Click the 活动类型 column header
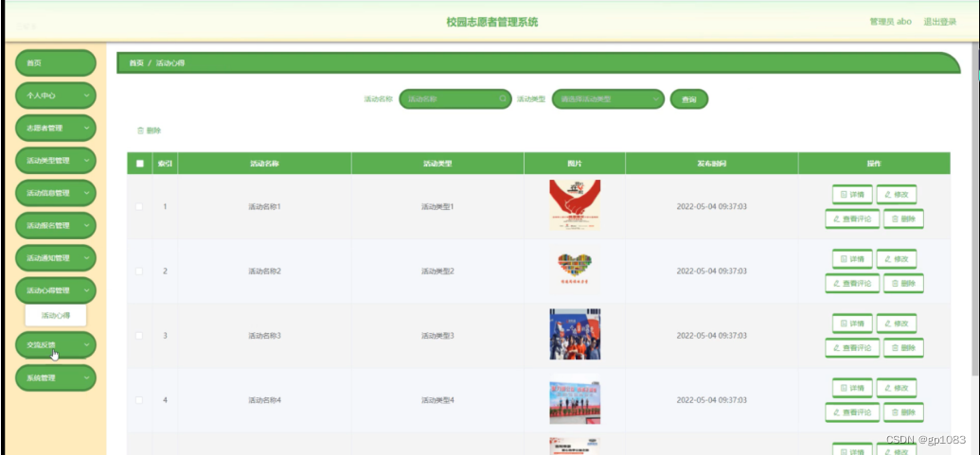This screenshot has width=980, height=455. (x=437, y=164)
